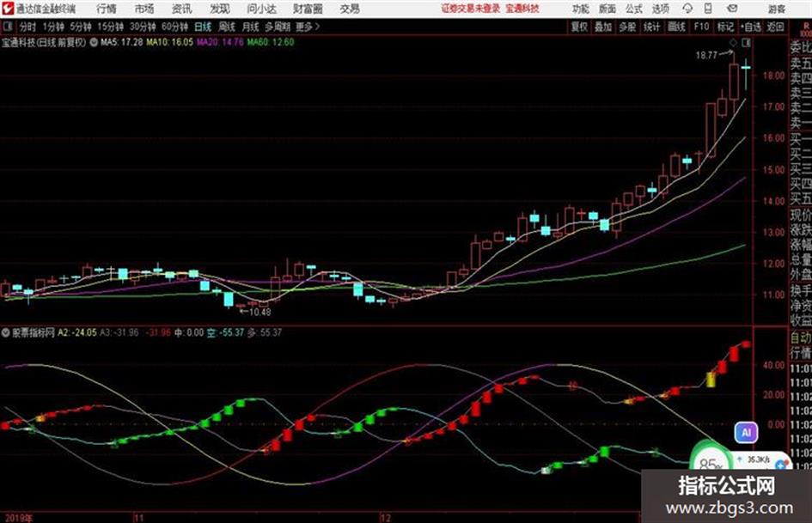Select the 日线 daily chart tab

[203, 27]
